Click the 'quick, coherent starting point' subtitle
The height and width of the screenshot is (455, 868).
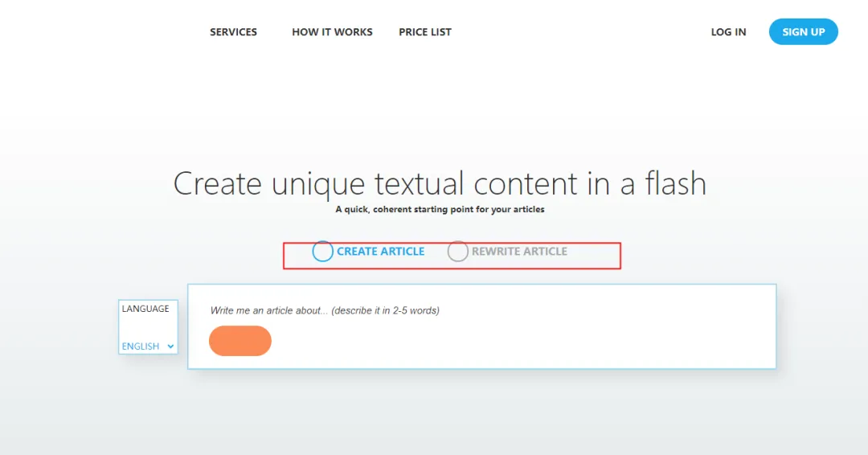[440, 210]
